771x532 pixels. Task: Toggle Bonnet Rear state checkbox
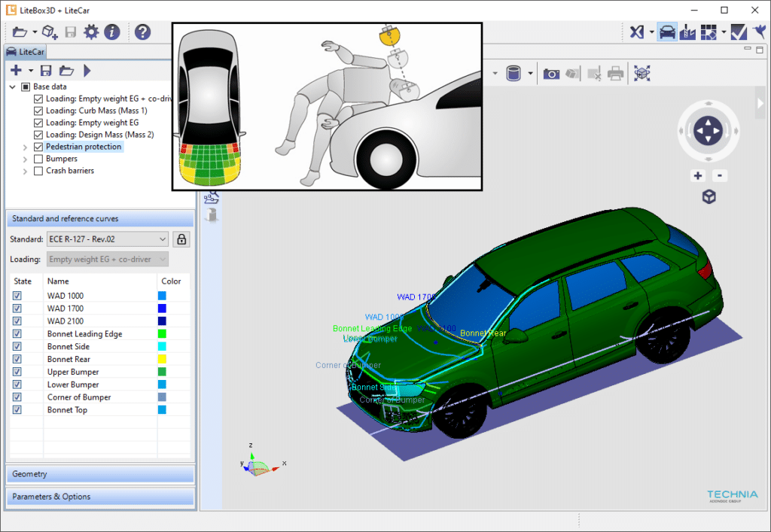pyautogui.click(x=17, y=359)
